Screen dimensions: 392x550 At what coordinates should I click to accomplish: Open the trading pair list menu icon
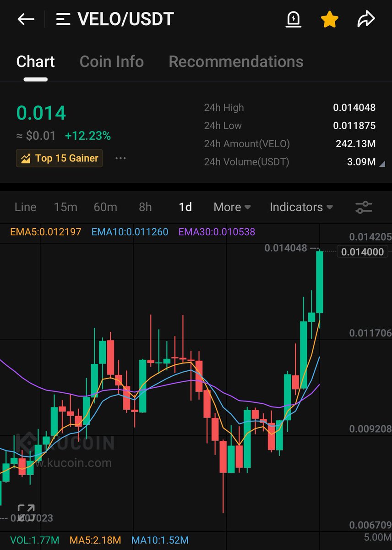[63, 19]
